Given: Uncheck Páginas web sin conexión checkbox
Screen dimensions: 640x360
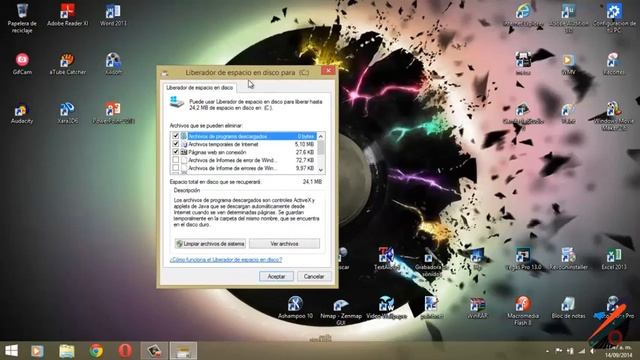Looking at the screenshot, I should (x=176, y=152).
